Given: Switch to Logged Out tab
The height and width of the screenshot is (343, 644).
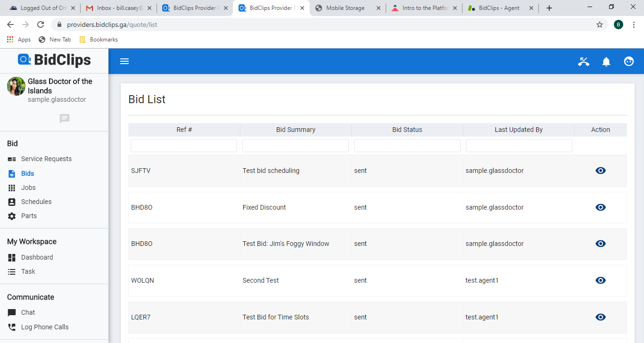Looking at the screenshot, I should 41,8.
